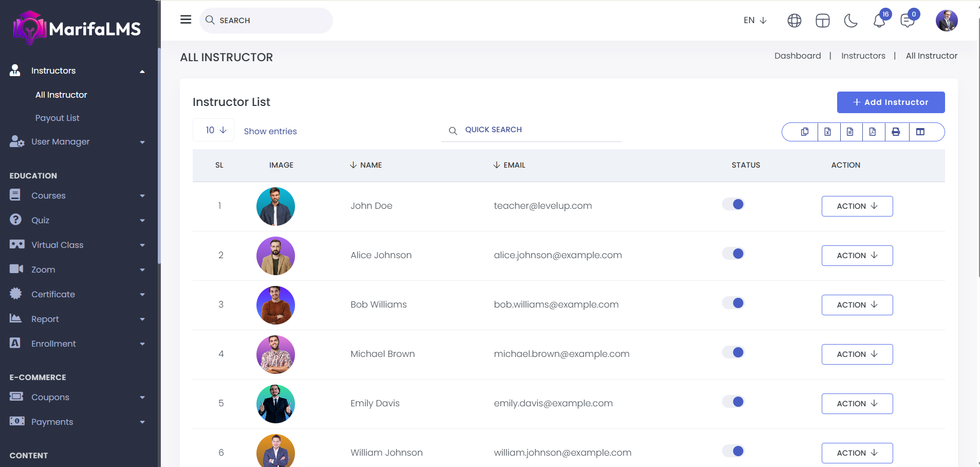Screen dimensions: 980x467
Task: Open the column visibility icon
Action: (920, 132)
